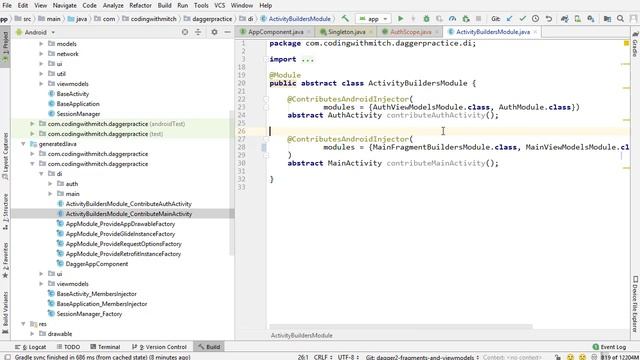Click the Collapse All icon in project panel

198,32
